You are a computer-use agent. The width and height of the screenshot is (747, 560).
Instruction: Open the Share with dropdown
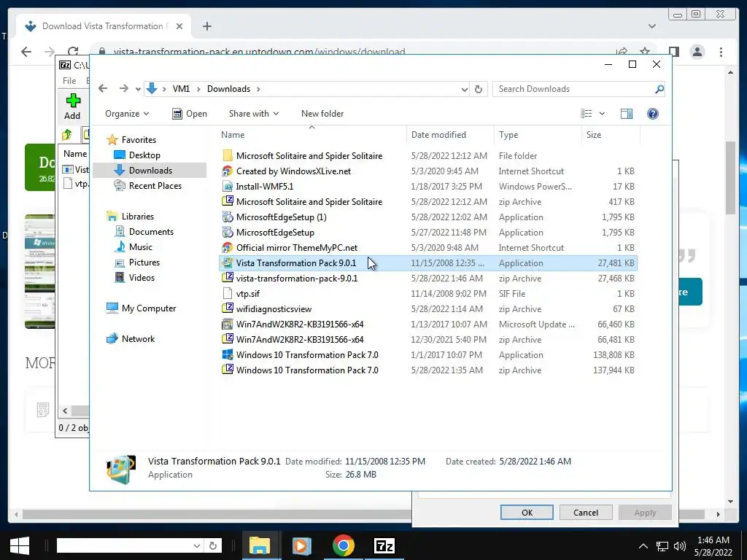click(253, 113)
